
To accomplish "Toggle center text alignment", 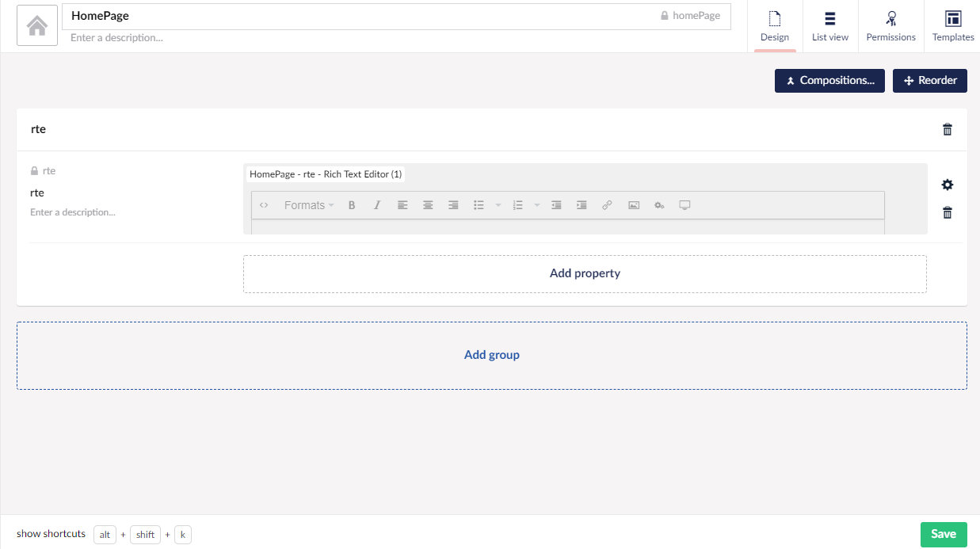I will 428,204.
